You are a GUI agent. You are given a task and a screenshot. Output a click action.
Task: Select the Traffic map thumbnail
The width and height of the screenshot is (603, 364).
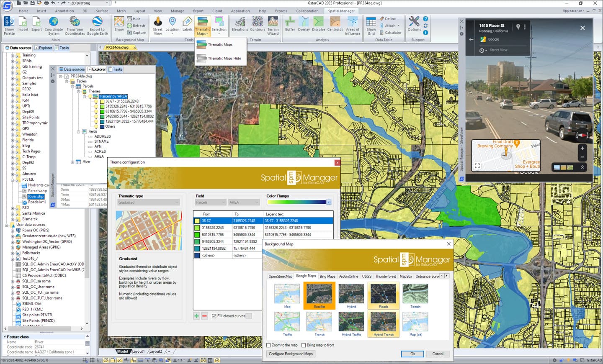point(287,324)
